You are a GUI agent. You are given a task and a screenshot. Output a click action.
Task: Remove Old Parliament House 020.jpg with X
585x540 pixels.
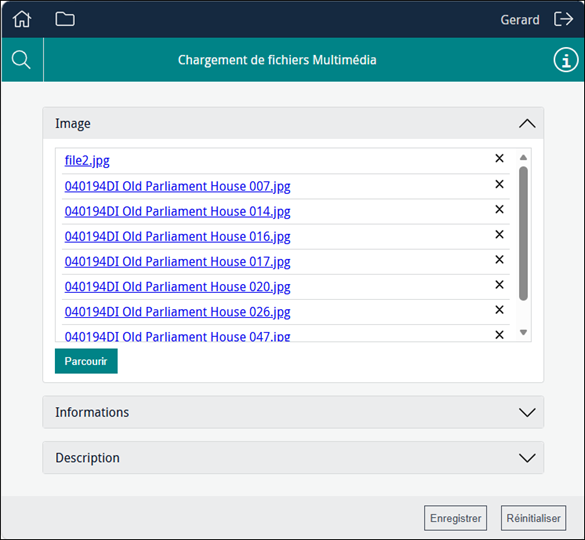click(x=499, y=285)
